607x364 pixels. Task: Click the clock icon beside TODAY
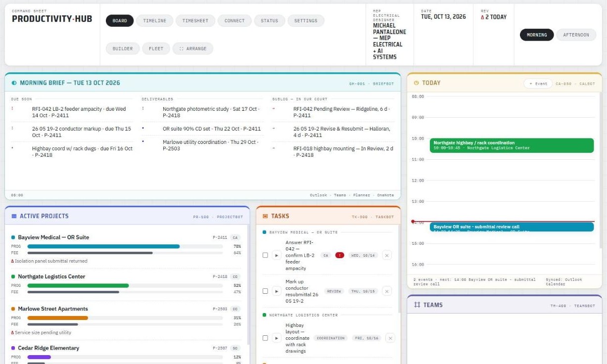(416, 83)
